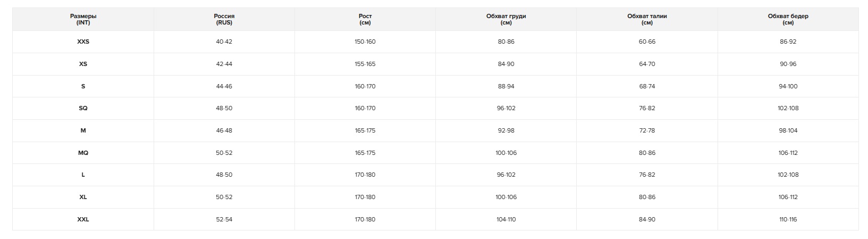Screen dimensions: 868x239
Task: Select the "Обхват талии (см)" header
Action: click(647, 19)
